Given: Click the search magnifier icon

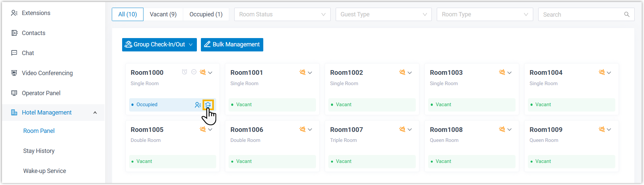Looking at the screenshot, I should pos(627,14).
